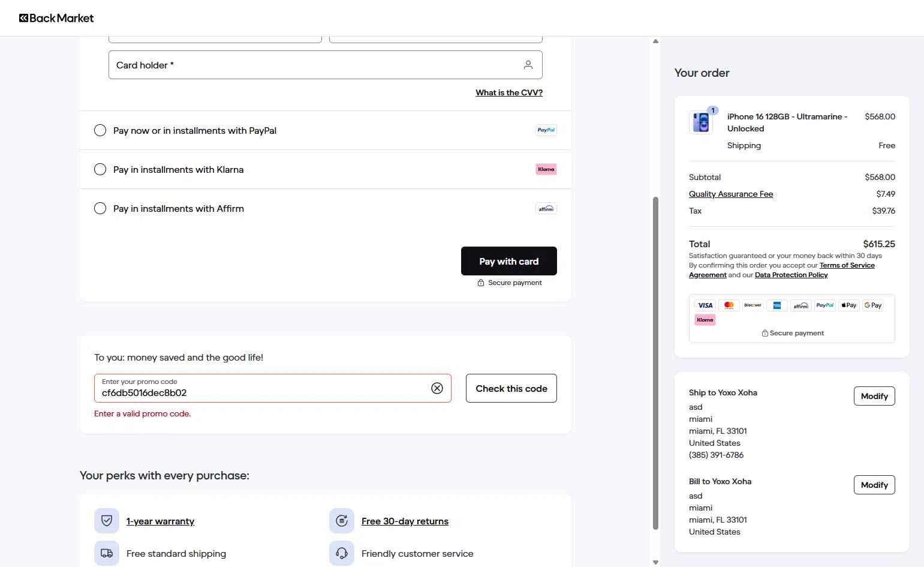The width and height of the screenshot is (924, 567).
Task: Clear the promo code with the X icon
Action: [437, 388]
